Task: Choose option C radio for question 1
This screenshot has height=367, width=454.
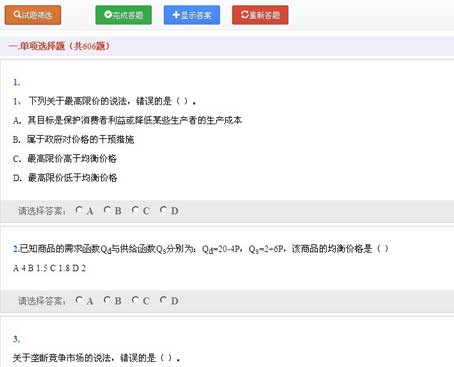Action: pyautogui.click(x=135, y=210)
